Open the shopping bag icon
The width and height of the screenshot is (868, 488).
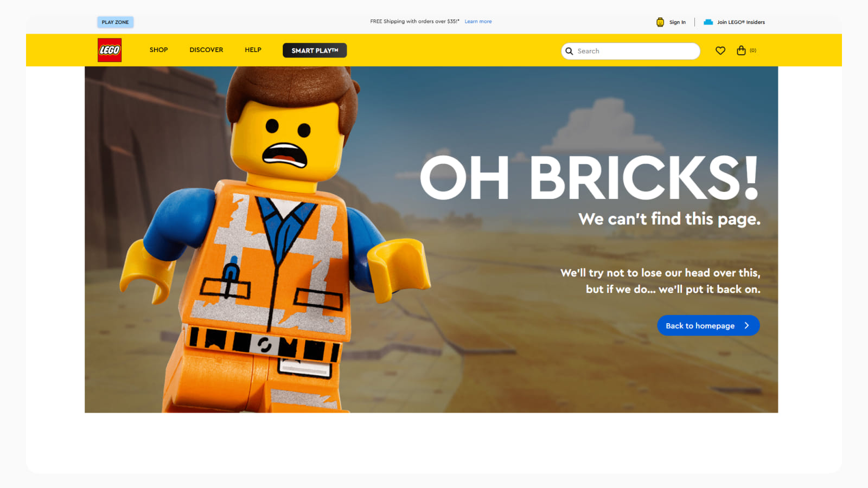[x=741, y=50]
